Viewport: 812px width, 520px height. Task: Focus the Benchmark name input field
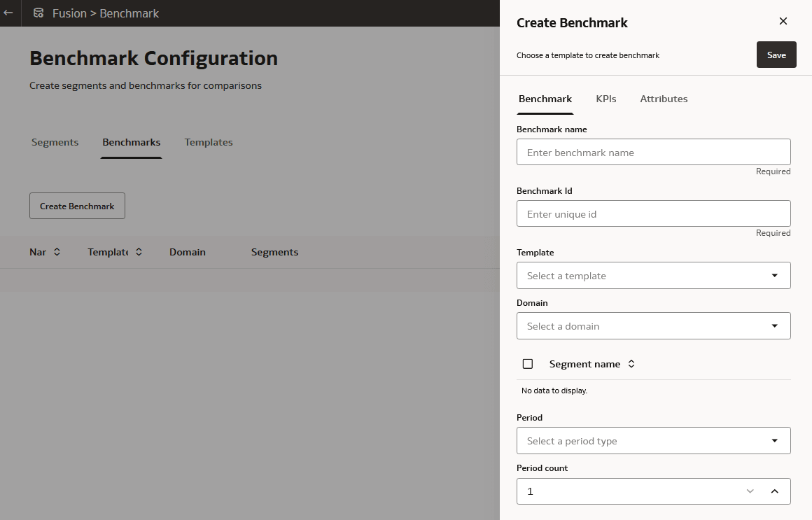653,153
